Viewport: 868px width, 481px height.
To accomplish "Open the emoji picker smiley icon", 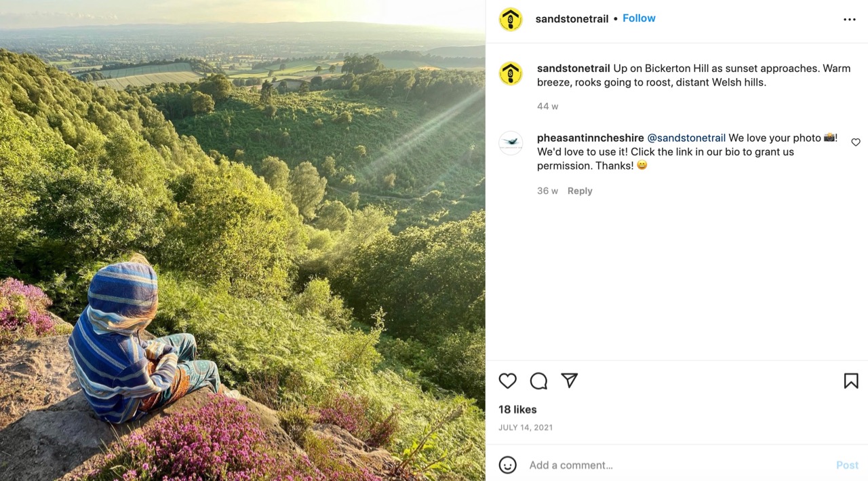I will [507, 465].
